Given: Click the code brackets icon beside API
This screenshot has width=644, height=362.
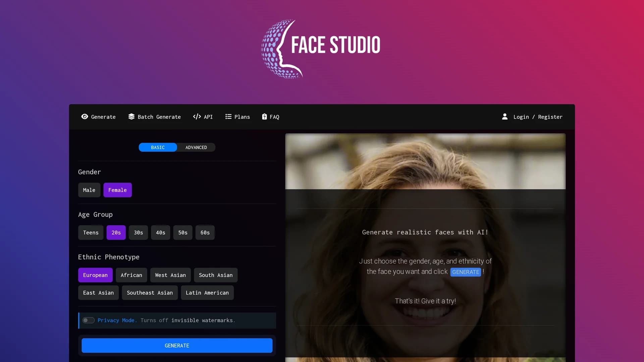Looking at the screenshot, I should [197, 116].
